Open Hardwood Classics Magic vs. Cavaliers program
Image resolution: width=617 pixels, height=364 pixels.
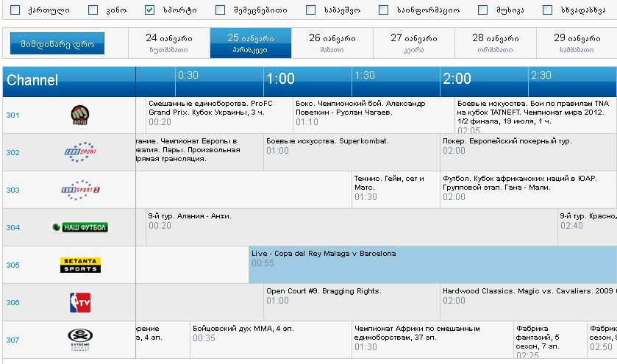coord(528,302)
